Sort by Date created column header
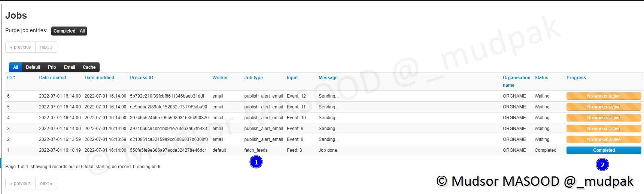This screenshot has width=644, height=194. pyautogui.click(x=52, y=78)
